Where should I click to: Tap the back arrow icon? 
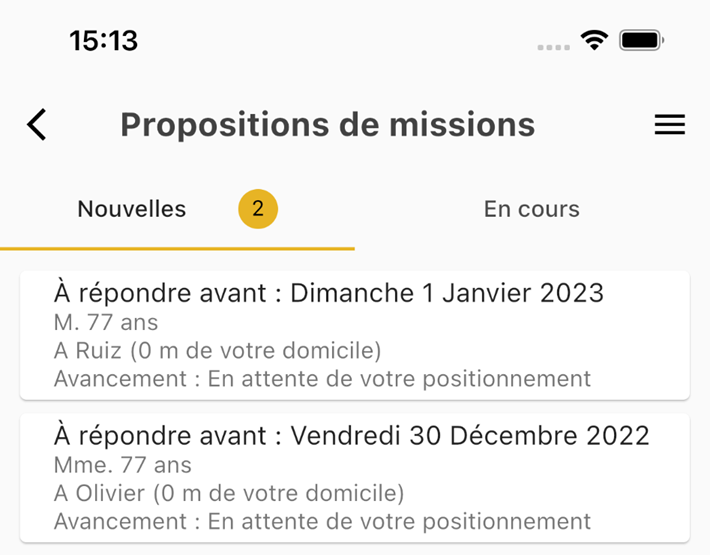pyautogui.click(x=37, y=124)
